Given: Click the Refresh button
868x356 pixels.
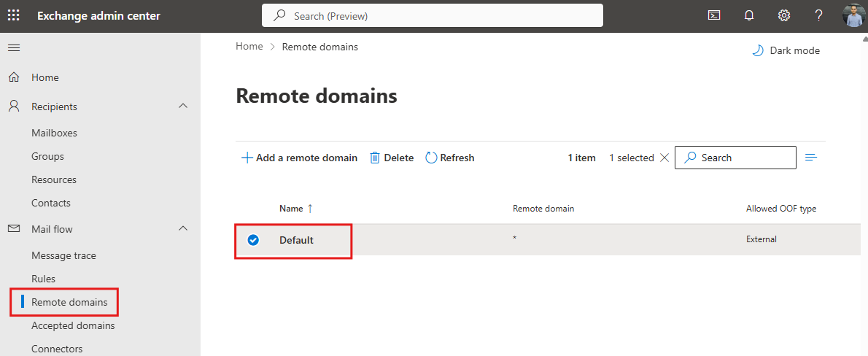Looking at the screenshot, I should (449, 158).
